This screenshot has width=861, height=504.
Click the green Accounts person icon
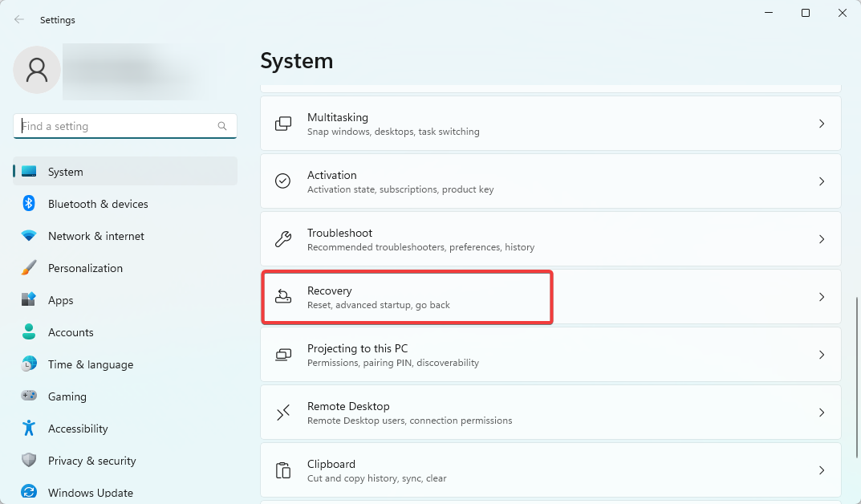29,331
